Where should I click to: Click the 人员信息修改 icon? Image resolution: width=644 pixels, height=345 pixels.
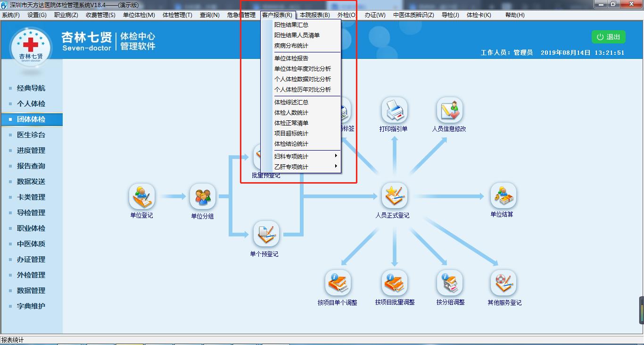tap(449, 110)
